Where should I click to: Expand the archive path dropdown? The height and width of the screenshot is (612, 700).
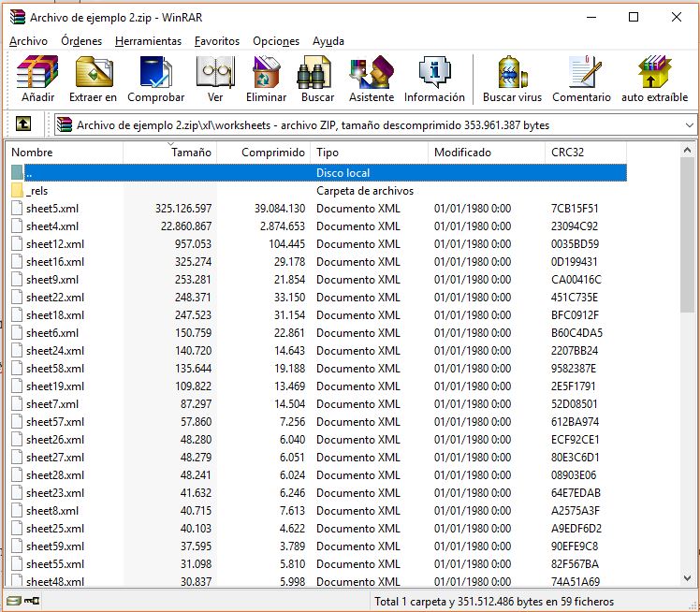point(689,125)
